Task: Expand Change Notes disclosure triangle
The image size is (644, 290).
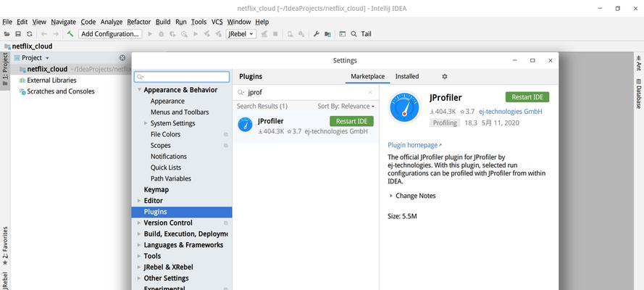Action: 391,196
